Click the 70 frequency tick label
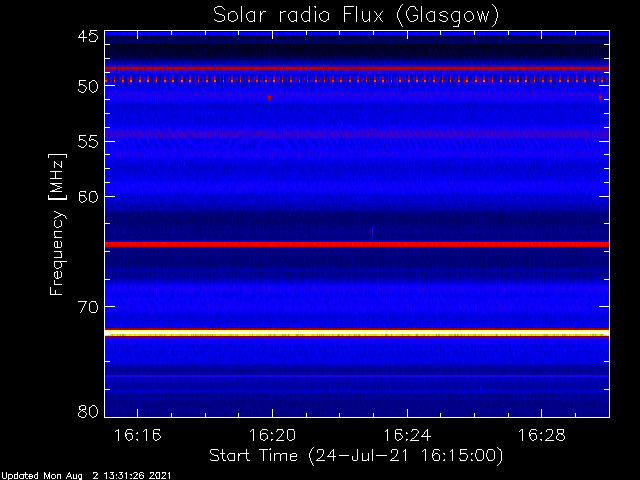This screenshot has height=480, width=640. [88, 307]
